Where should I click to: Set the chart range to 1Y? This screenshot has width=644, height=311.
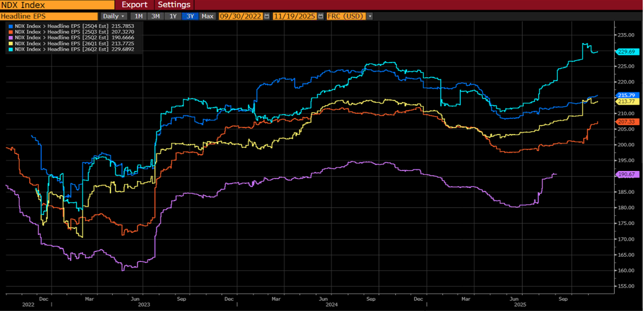[173, 16]
